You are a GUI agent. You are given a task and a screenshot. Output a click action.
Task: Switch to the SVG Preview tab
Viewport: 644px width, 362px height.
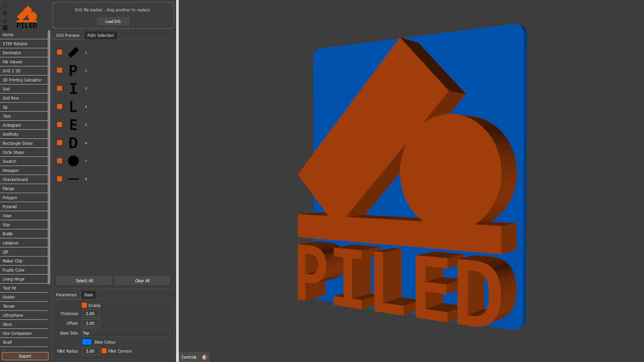(68, 36)
